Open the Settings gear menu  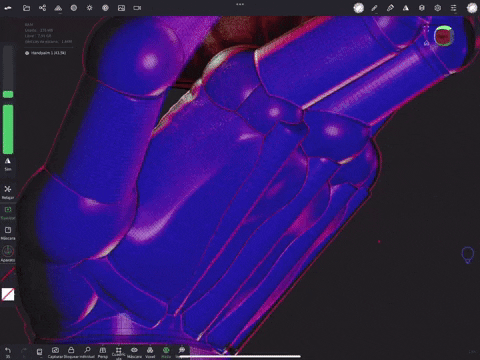click(438, 8)
